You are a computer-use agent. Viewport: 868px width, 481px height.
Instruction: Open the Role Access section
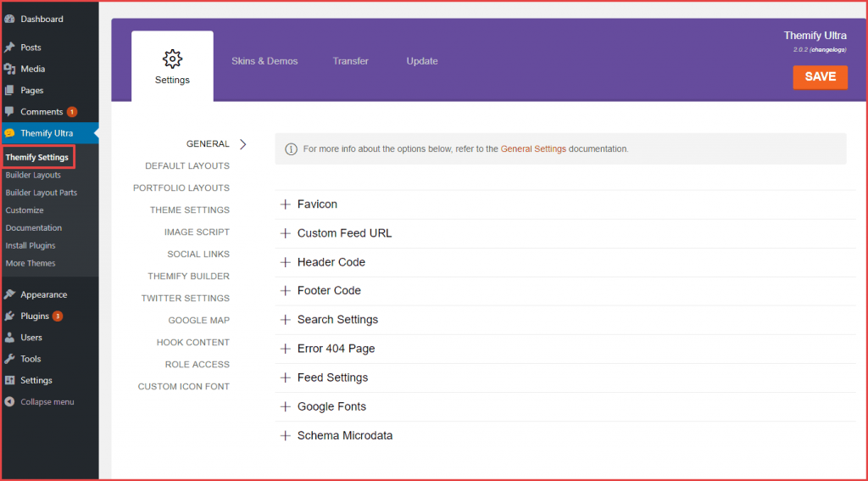pyautogui.click(x=197, y=365)
